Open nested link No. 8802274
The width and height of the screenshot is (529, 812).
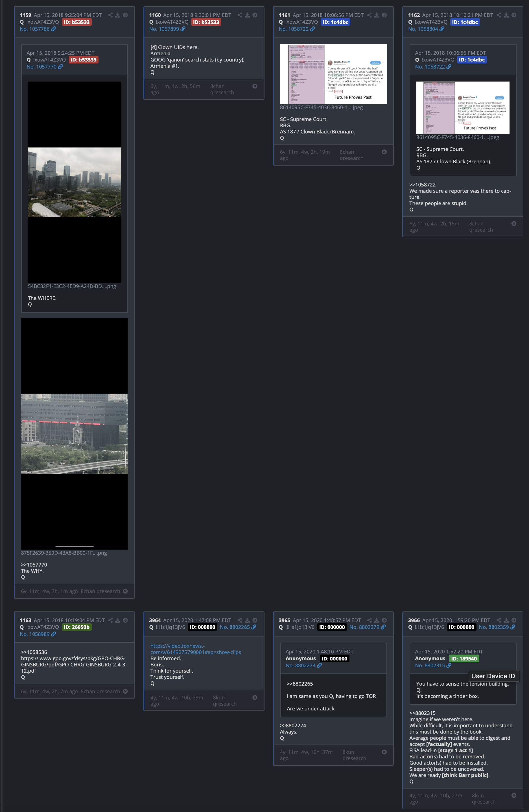[304, 666]
